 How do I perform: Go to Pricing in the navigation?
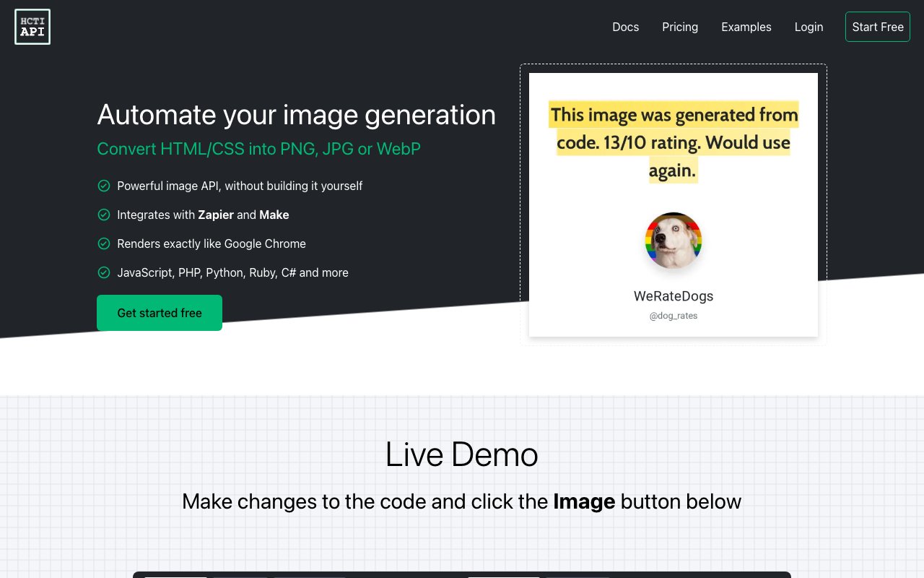coord(680,27)
